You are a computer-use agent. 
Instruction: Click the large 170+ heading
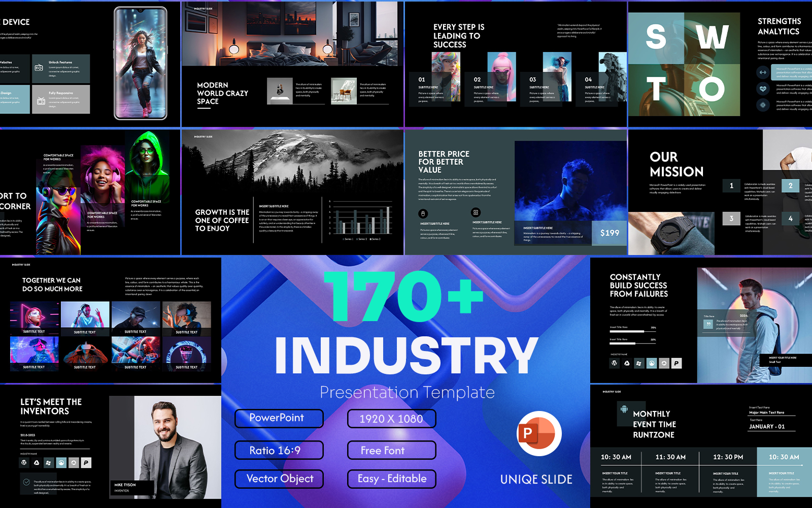click(x=404, y=296)
